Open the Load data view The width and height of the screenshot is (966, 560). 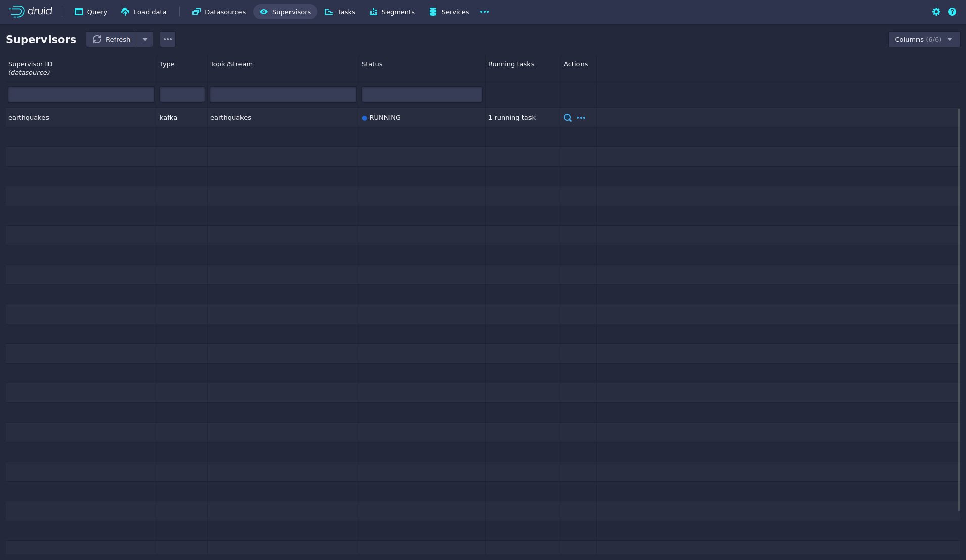tap(143, 12)
